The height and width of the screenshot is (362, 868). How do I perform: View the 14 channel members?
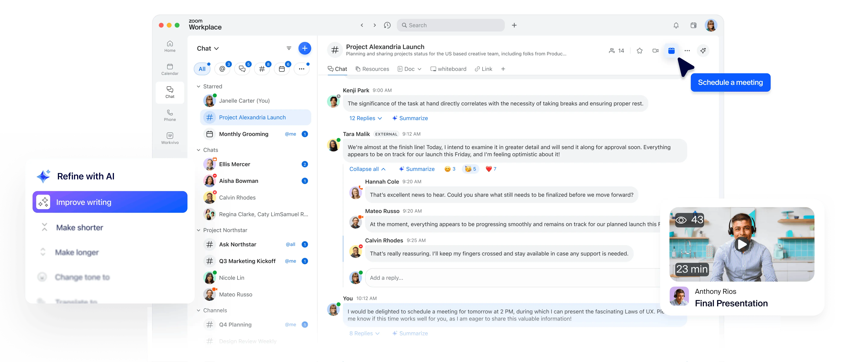(x=616, y=51)
